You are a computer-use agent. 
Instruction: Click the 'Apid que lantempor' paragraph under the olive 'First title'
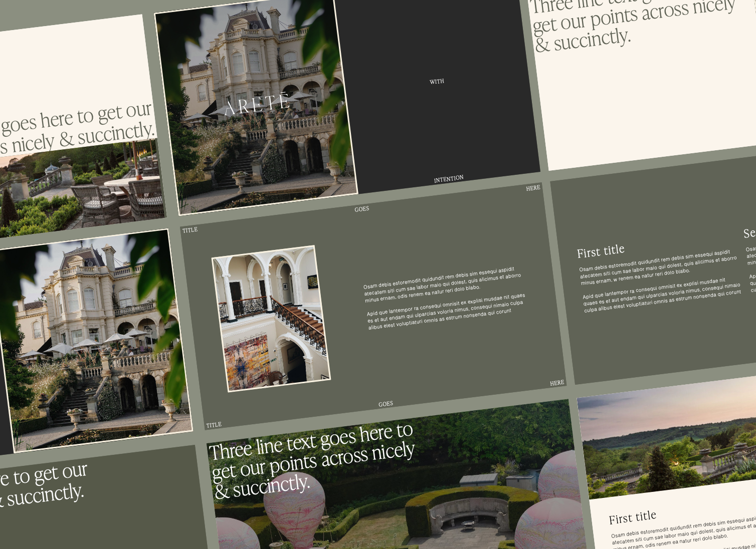[x=662, y=296]
